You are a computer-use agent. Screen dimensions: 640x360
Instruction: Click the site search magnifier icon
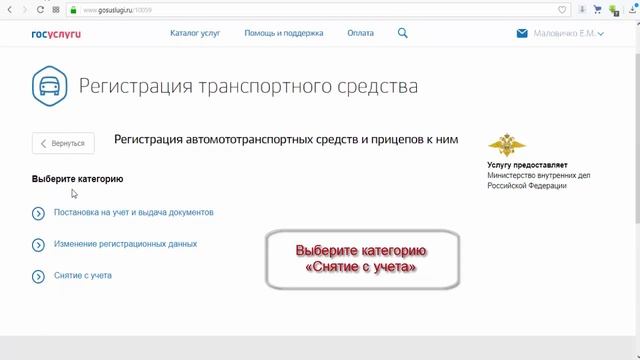pyautogui.click(x=402, y=33)
